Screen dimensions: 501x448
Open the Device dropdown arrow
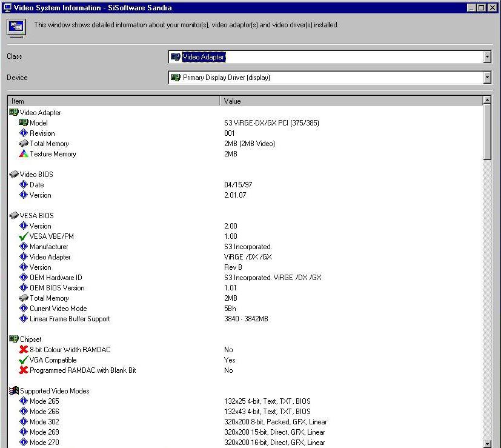pyautogui.click(x=487, y=78)
